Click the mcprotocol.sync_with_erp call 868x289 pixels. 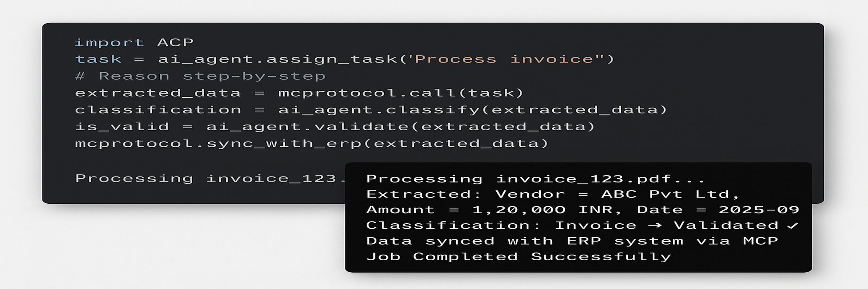tap(311, 144)
